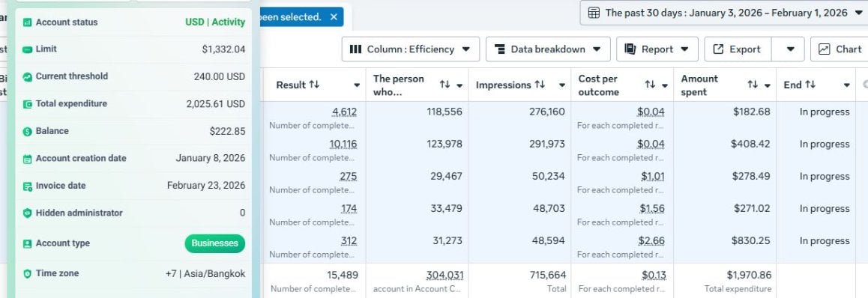This screenshot has width=868, height=298.
Task: Click the Account type person icon
Action: click(27, 243)
